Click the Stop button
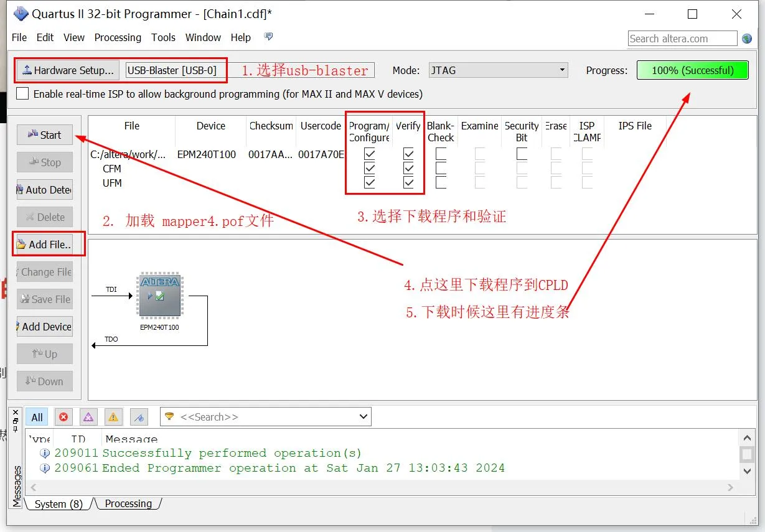 (x=45, y=162)
